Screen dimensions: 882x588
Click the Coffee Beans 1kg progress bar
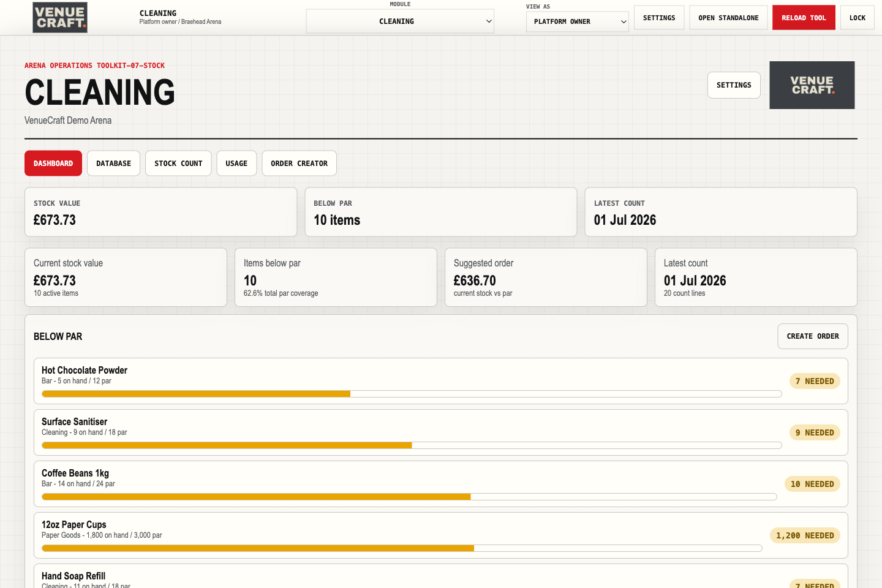tap(409, 497)
